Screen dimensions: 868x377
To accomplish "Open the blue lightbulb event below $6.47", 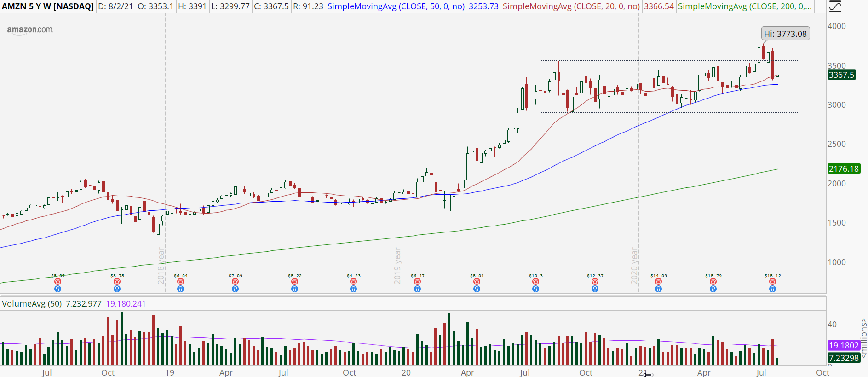I will (x=418, y=289).
